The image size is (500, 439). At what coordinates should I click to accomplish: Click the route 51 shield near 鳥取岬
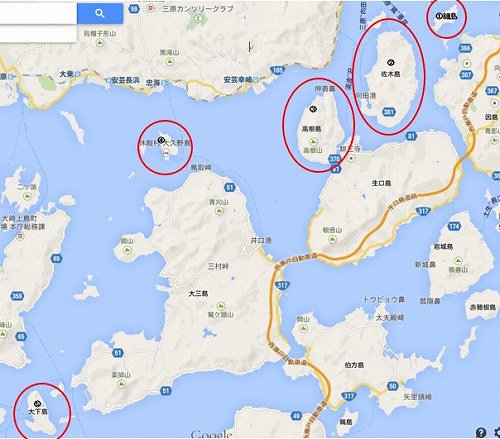229,187
